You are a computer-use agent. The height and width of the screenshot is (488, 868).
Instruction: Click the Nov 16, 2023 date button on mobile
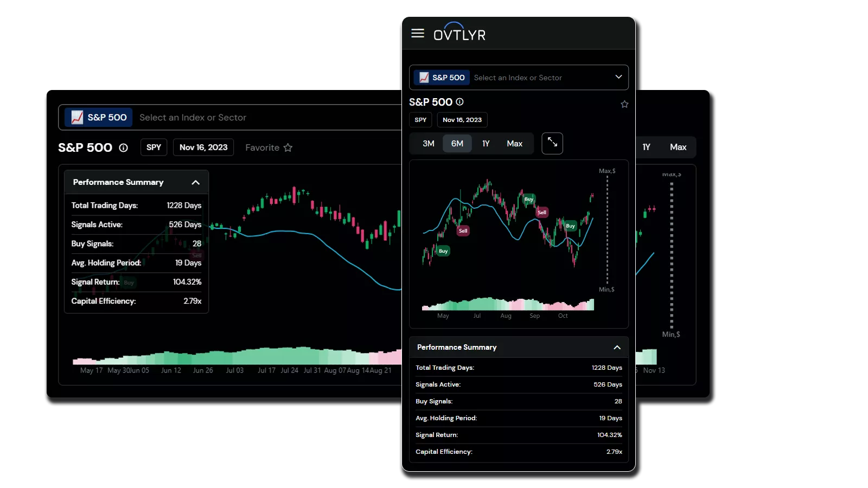coord(462,120)
